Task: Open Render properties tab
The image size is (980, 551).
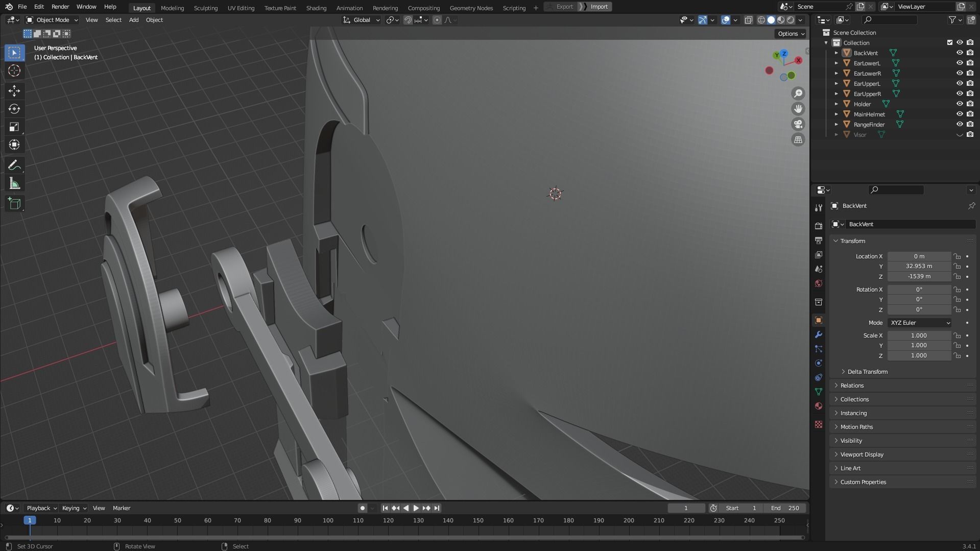Action: (x=819, y=226)
